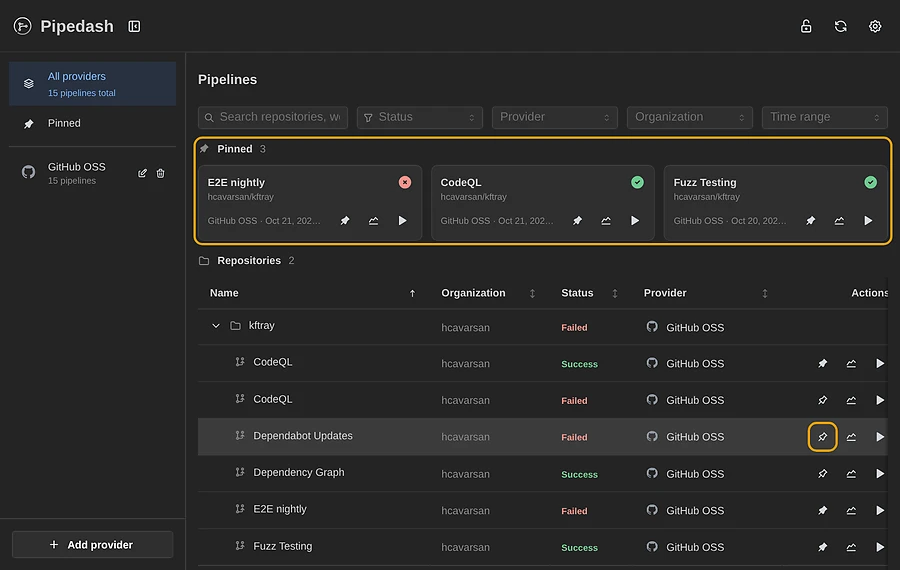Click the Failed status in the kftray row

click(x=574, y=327)
